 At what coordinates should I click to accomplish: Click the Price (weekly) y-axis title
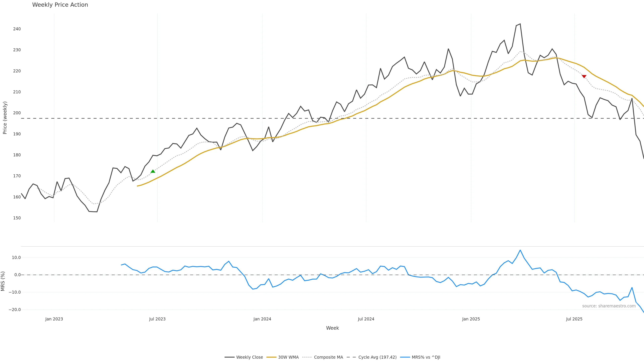click(x=5, y=118)
